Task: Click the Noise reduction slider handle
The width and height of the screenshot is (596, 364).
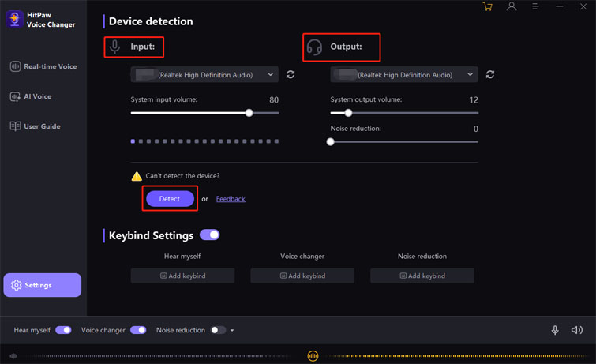Action: coord(330,142)
